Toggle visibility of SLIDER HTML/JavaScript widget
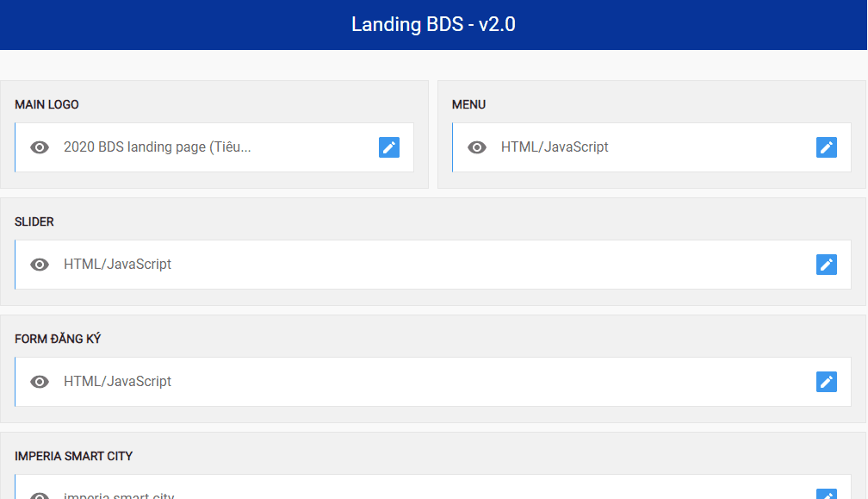 40,265
